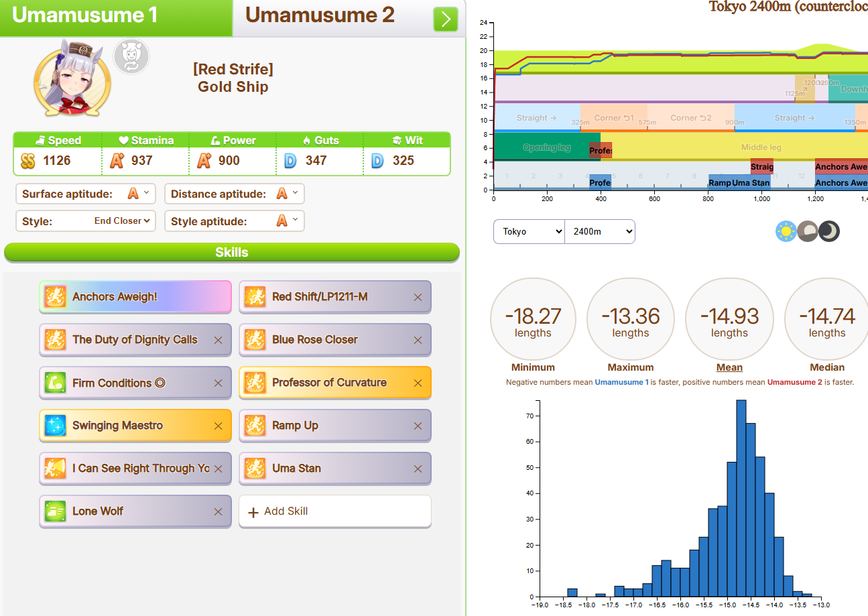Remove the Firm Conditions skill
The width and height of the screenshot is (868, 616).
(218, 383)
